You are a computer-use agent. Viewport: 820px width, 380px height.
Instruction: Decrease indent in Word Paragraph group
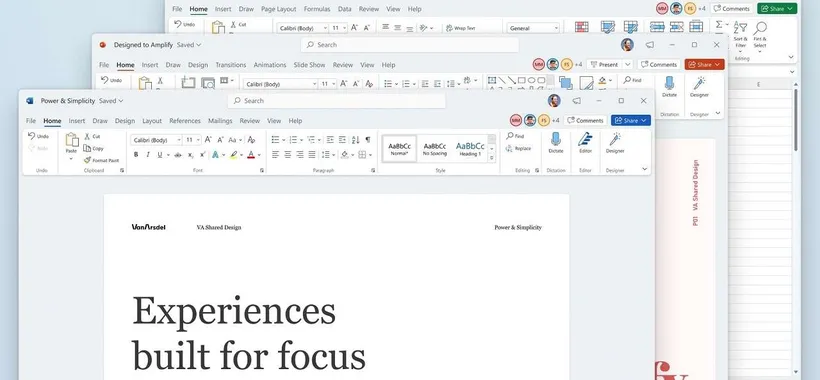click(330, 140)
